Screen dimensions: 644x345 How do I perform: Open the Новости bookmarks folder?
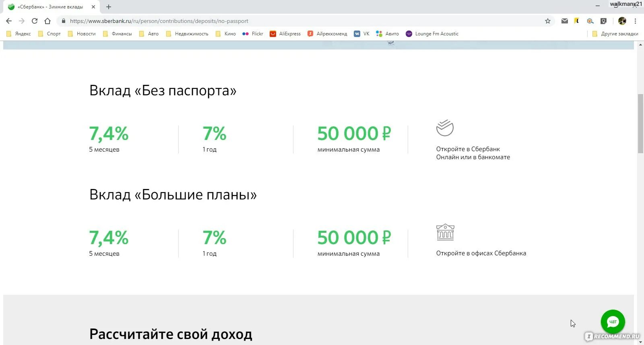(x=82, y=34)
